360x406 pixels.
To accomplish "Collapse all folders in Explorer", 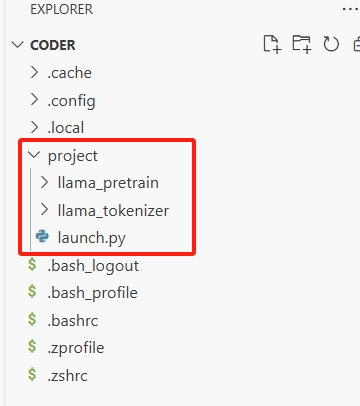I will [x=356, y=44].
